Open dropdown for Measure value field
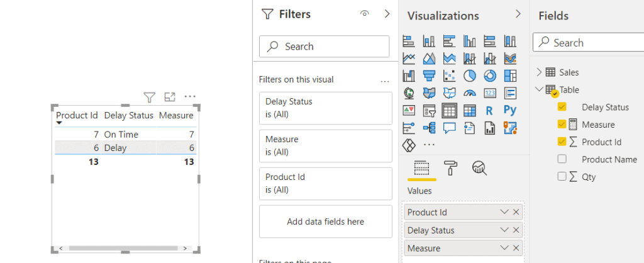 click(x=504, y=248)
